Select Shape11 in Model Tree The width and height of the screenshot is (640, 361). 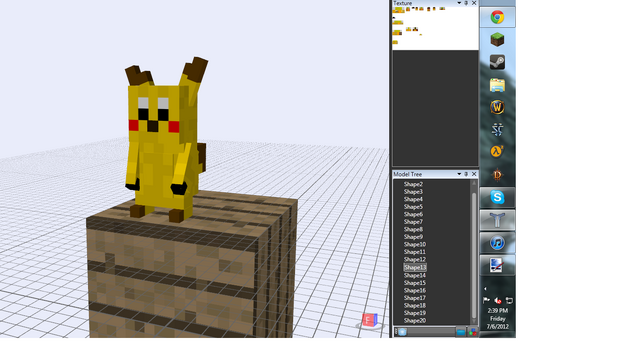tap(415, 252)
